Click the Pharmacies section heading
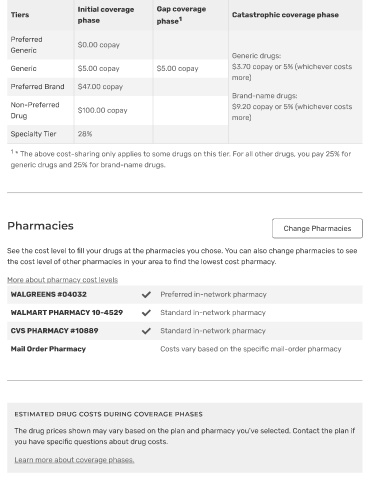The width and height of the screenshot is (370, 480). [x=40, y=226]
